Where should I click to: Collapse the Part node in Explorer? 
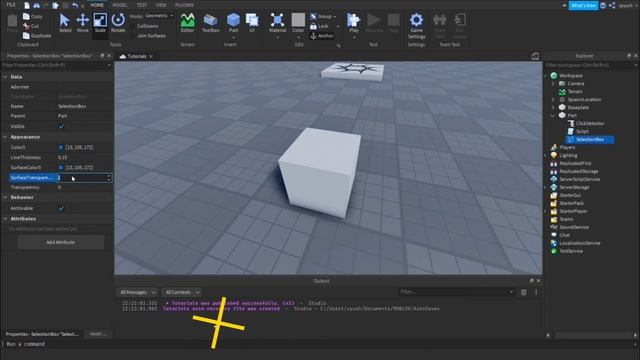pyautogui.click(x=553, y=116)
